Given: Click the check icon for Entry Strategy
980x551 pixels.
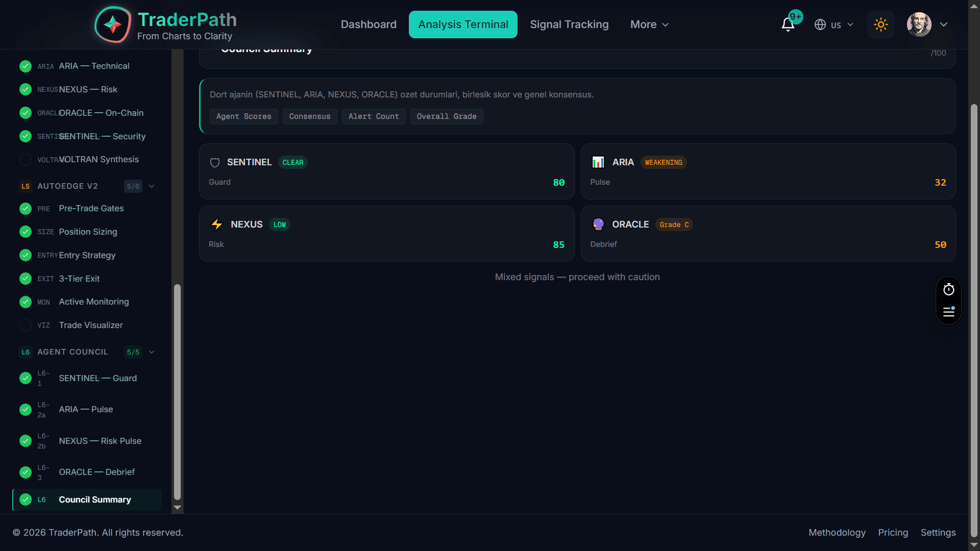Looking at the screenshot, I should (x=26, y=256).
